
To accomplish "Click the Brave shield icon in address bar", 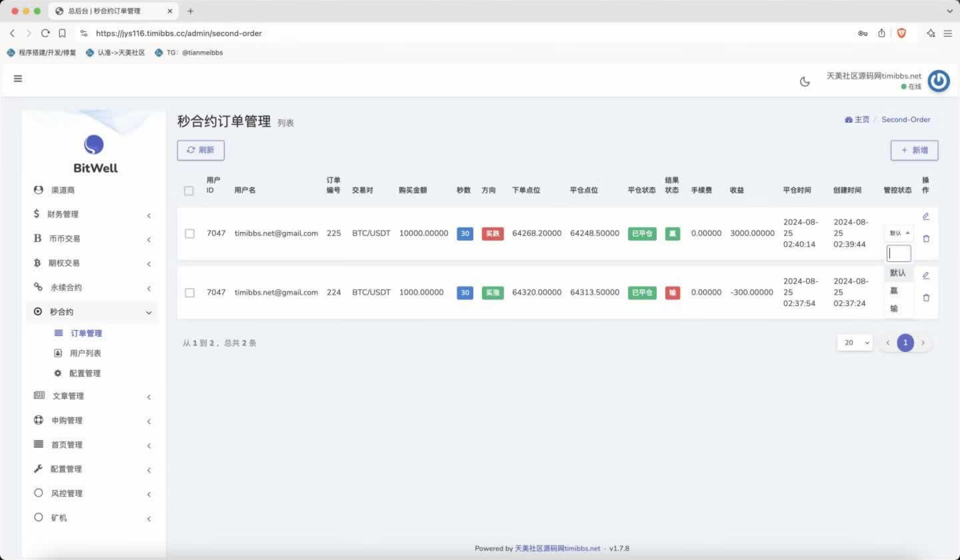I will [901, 33].
